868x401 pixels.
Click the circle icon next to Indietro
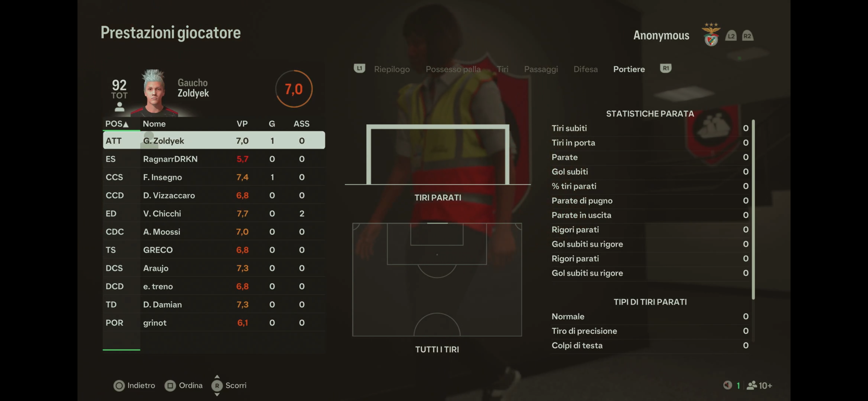[119, 386]
